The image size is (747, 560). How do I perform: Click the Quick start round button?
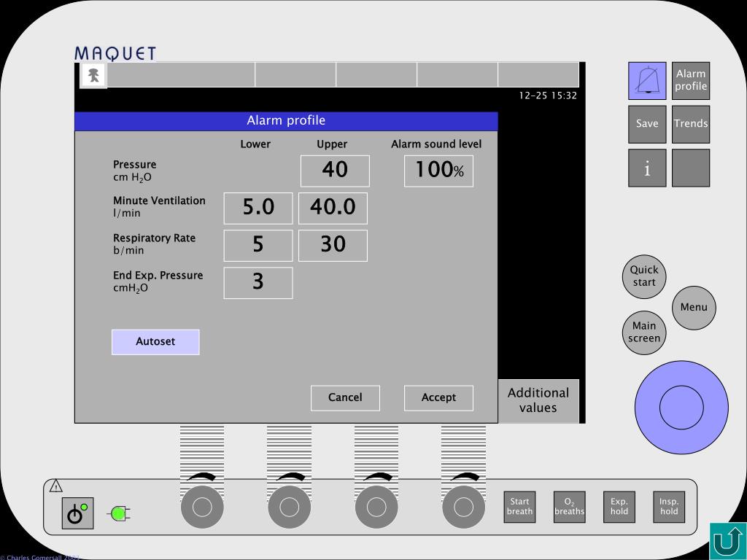(644, 276)
